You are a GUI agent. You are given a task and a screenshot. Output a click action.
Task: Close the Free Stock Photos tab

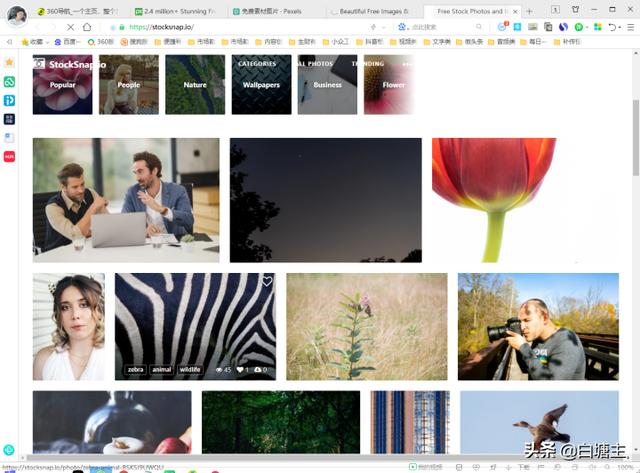[x=516, y=11]
